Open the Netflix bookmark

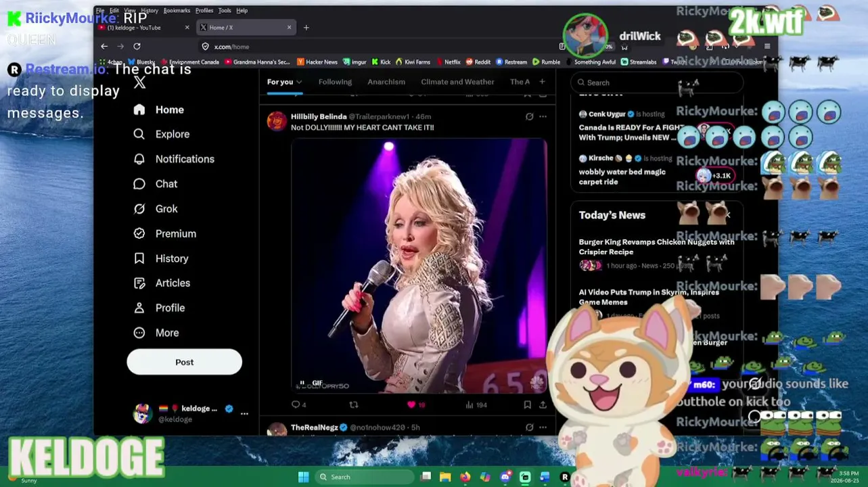[x=448, y=62]
